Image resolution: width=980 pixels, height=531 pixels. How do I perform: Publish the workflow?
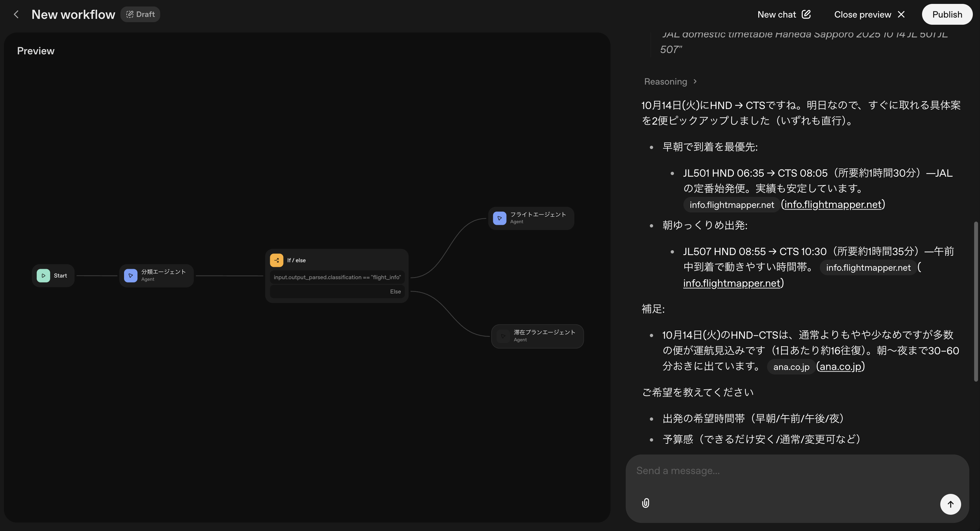coord(947,14)
